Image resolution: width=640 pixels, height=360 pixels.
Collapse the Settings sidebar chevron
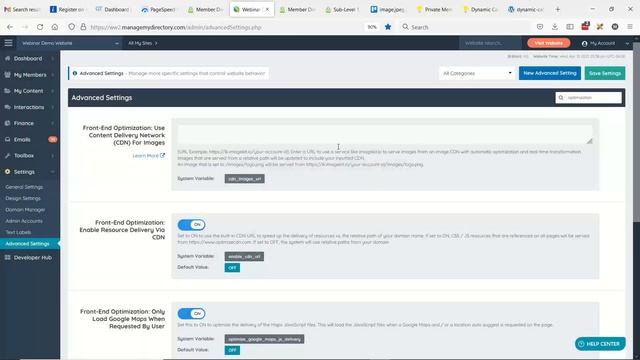[x=53, y=172]
